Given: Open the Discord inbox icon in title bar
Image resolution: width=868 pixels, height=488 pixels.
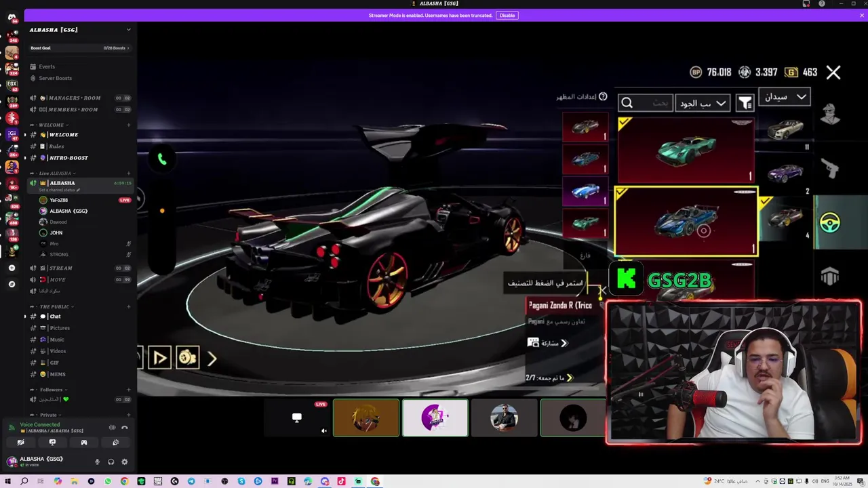Looking at the screenshot, I should (x=806, y=3).
